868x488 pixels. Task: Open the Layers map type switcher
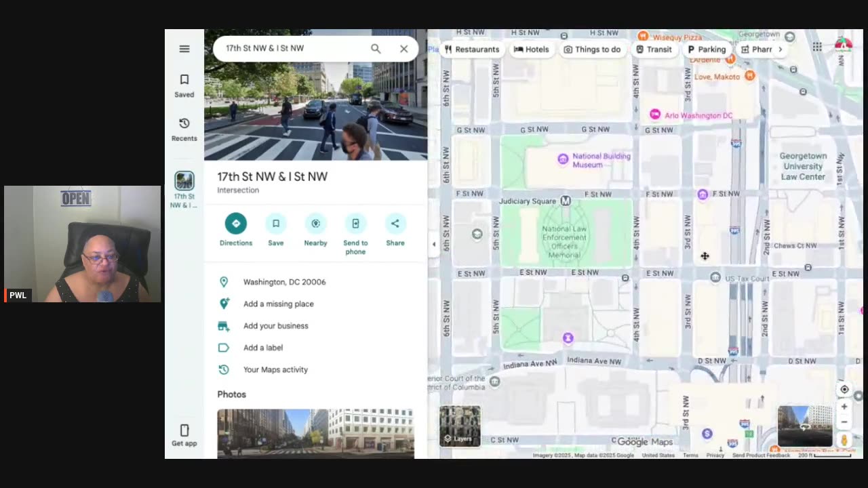(x=460, y=426)
